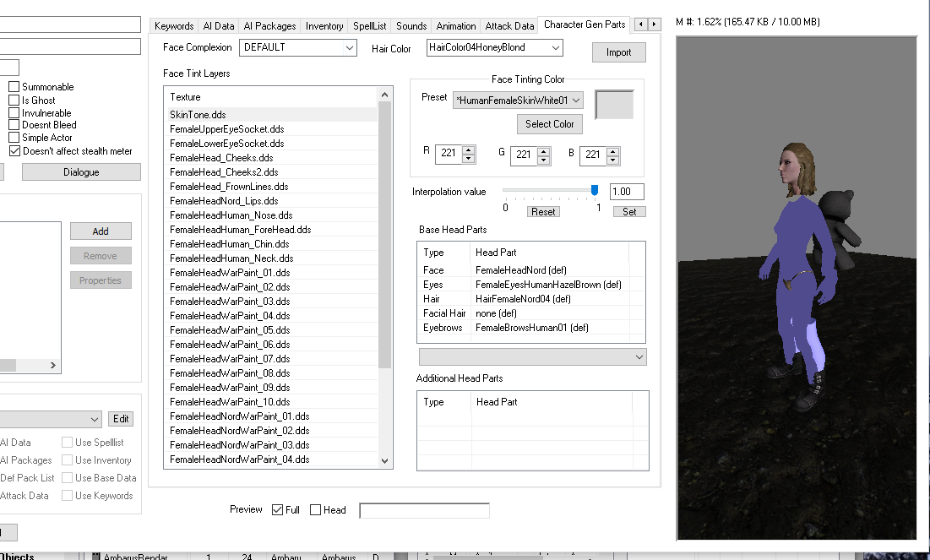The height and width of the screenshot is (560, 930).
Task: Enable the Use Inventory checkbox
Action: (67, 459)
